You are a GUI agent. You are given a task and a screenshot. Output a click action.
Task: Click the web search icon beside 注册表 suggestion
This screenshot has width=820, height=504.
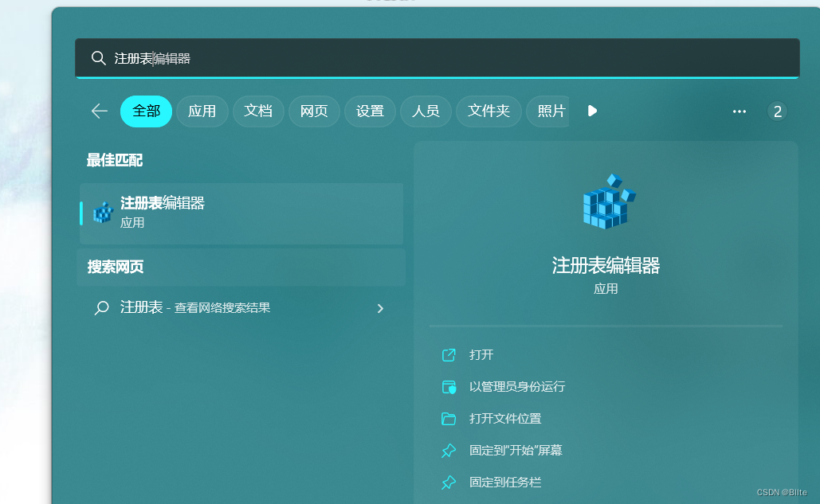(x=101, y=307)
